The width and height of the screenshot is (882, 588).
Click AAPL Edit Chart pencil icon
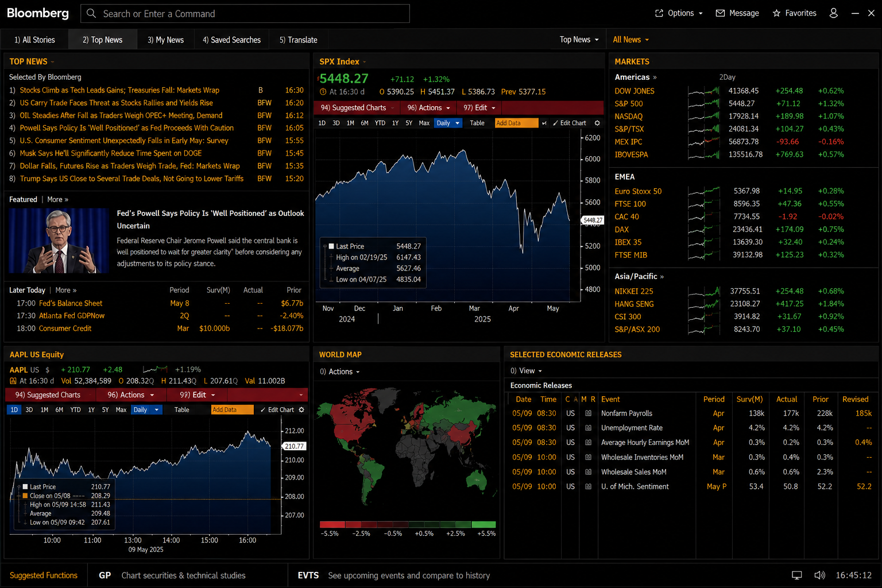tap(263, 409)
